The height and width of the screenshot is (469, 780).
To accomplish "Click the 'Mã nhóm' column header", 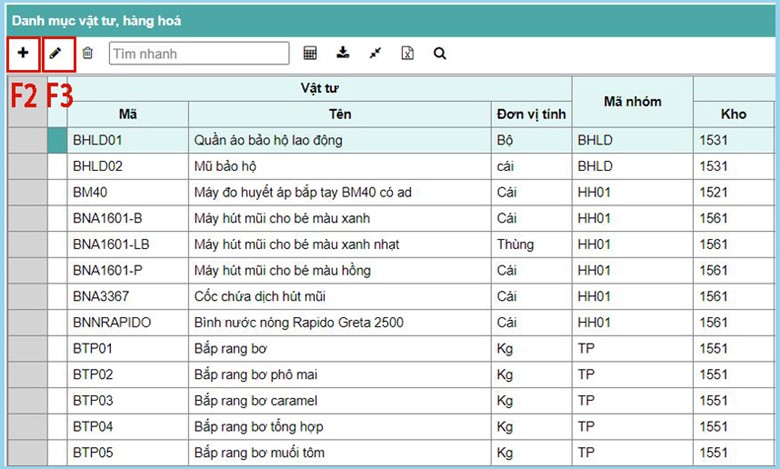I will 632,101.
